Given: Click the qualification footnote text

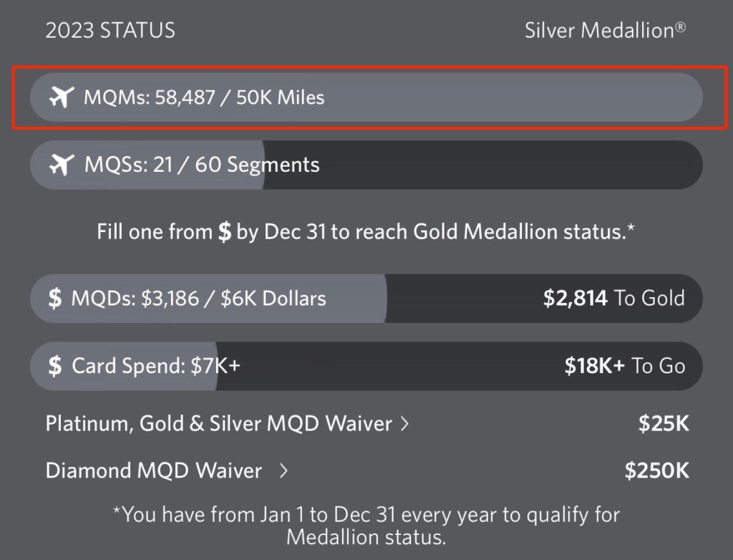Looking at the screenshot, I should point(366,525).
